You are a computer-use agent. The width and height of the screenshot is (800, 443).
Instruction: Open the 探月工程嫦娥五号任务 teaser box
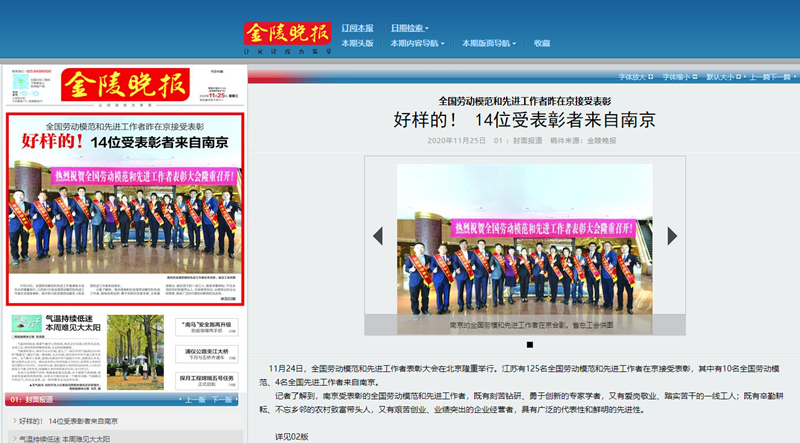tap(207, 381)
